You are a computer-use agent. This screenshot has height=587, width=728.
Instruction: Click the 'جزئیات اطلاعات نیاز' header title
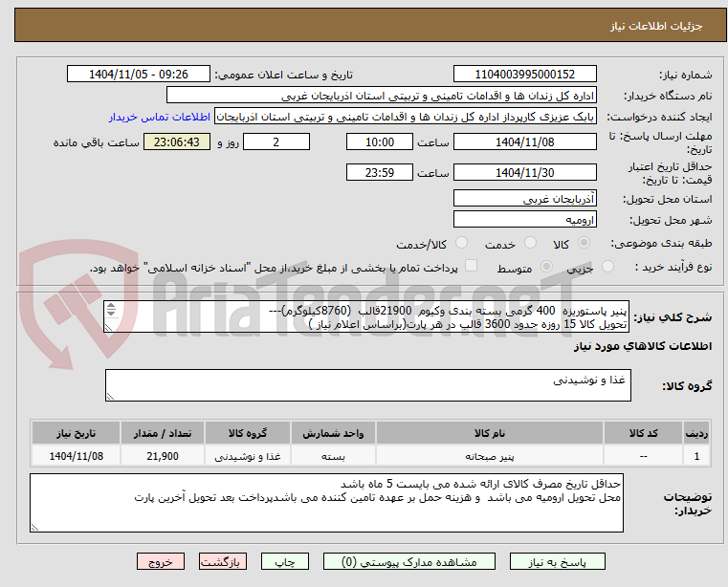(x=656, y=26)
